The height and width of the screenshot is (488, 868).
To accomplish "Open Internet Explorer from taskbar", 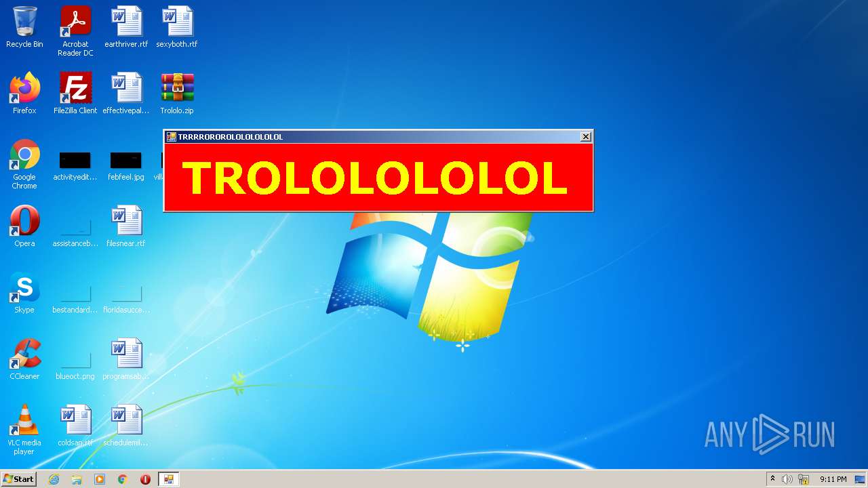I will (x=54, y=479).
